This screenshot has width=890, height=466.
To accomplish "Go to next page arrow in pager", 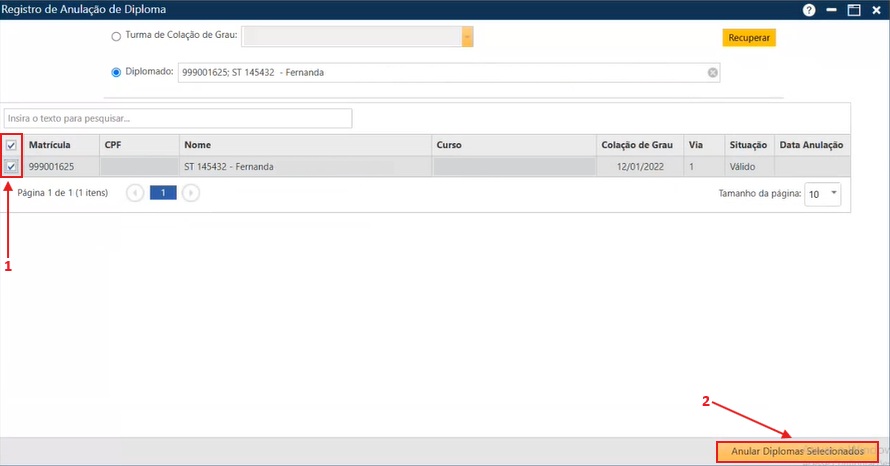I will coord(191,193).
